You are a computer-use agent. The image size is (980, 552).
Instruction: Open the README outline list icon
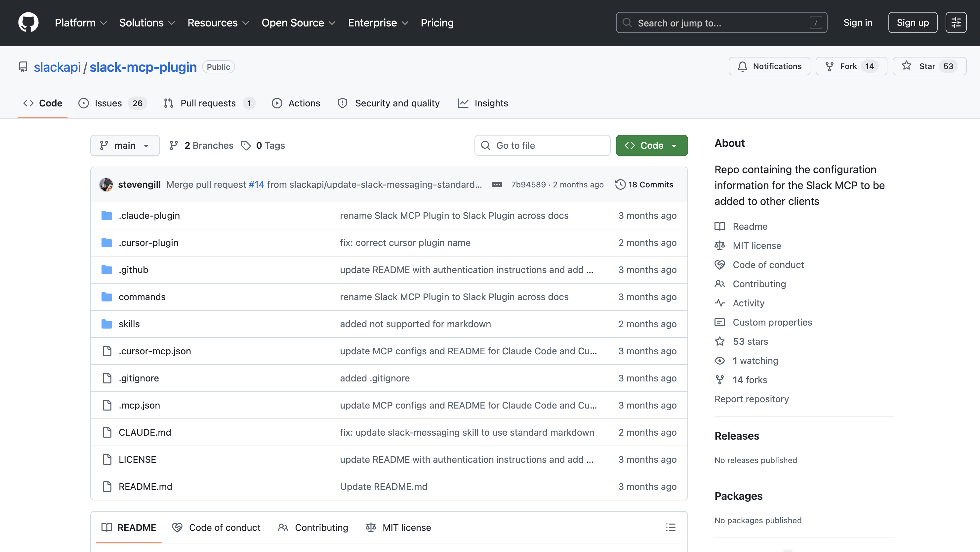670,527
